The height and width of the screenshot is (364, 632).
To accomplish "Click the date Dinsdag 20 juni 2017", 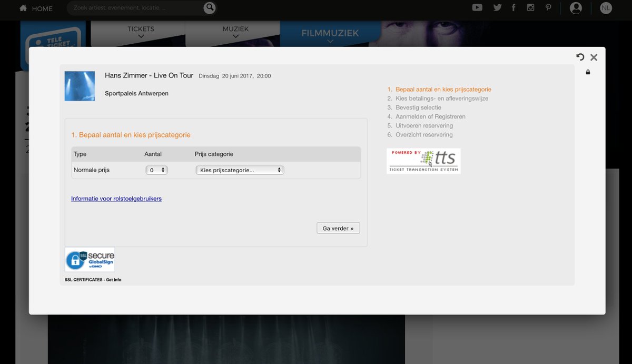I will coord(226,76).
